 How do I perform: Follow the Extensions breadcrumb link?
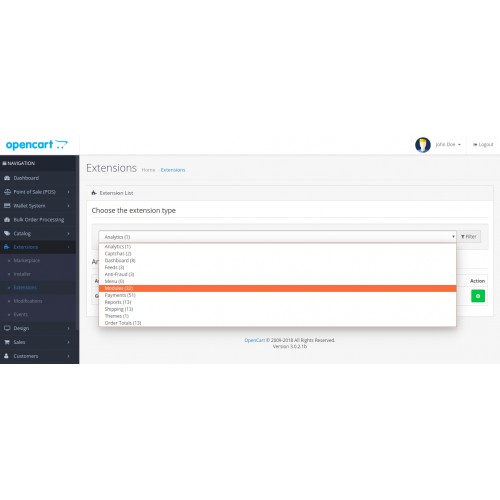click(173, 170)
